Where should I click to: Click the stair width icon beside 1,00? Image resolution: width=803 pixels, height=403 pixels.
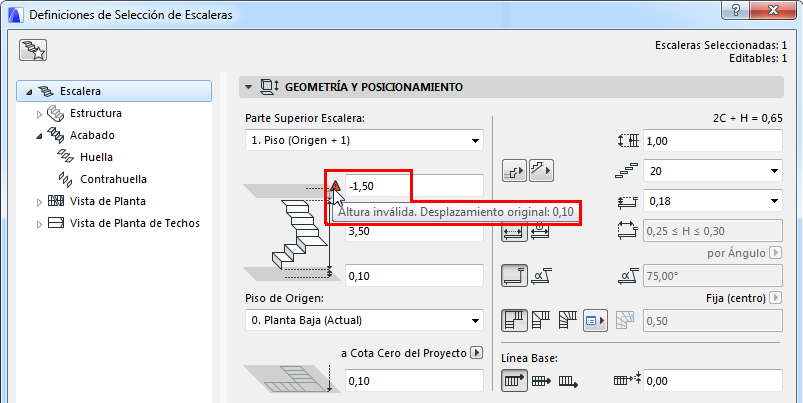[628, 141]
